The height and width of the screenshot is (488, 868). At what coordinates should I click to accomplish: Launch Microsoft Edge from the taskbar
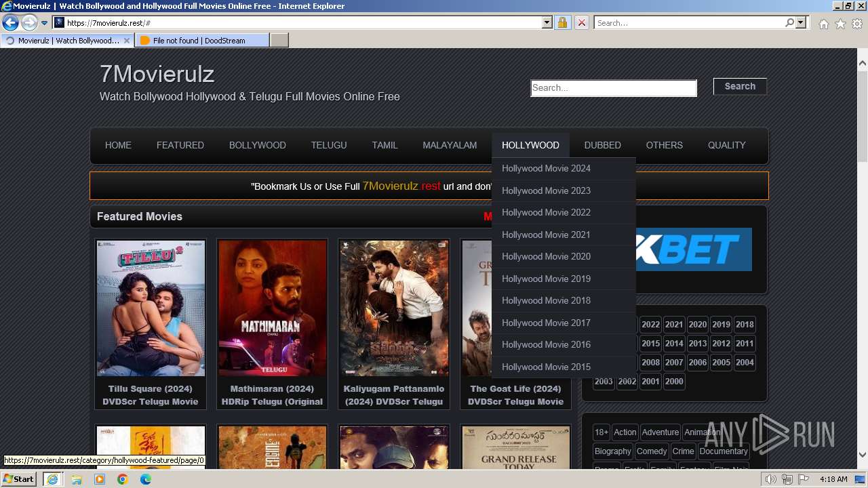(x=146, y=479)
